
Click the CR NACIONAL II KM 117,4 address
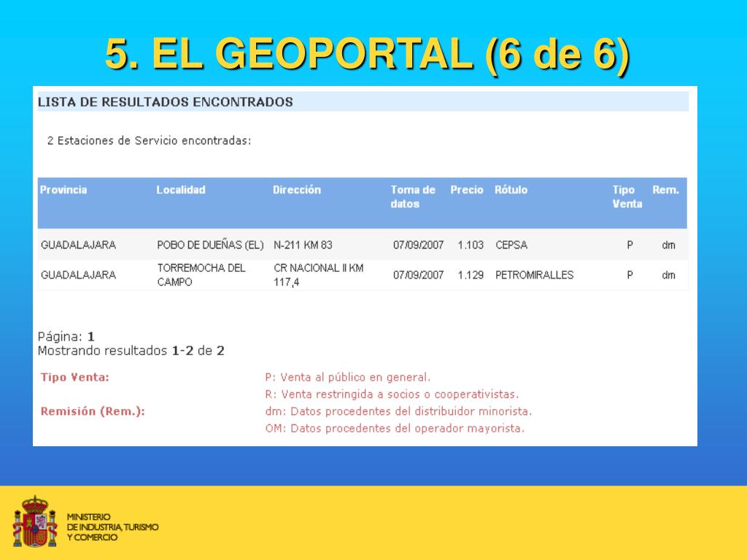318,275
